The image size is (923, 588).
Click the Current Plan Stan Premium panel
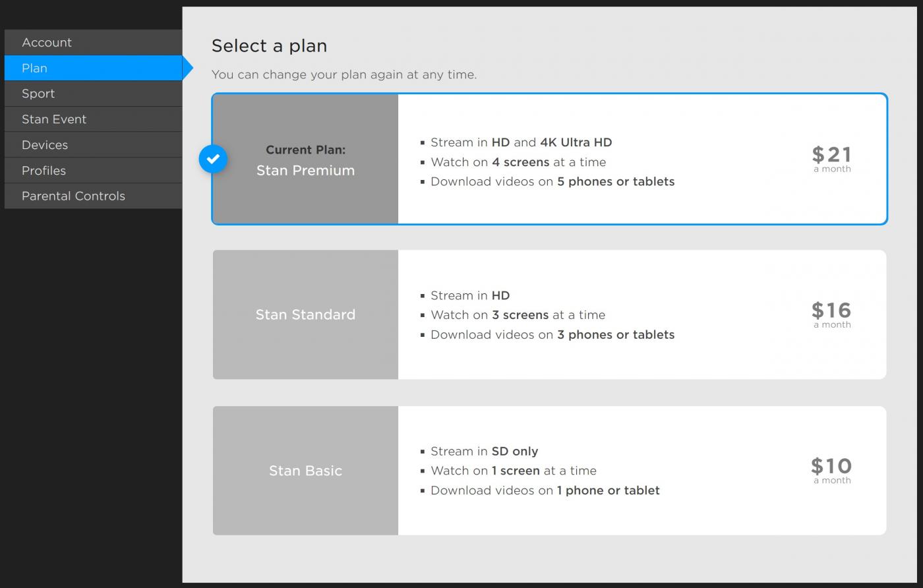[x=305, y=160]
